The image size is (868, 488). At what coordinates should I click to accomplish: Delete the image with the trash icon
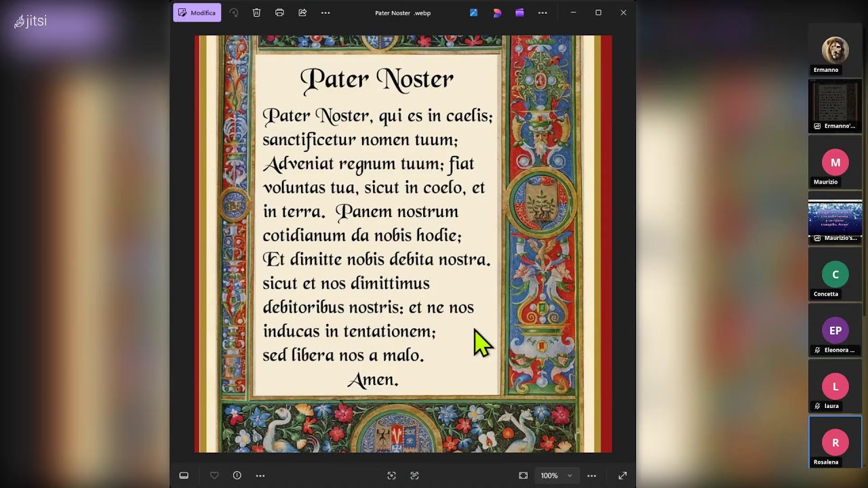click(x=256, y=13)
